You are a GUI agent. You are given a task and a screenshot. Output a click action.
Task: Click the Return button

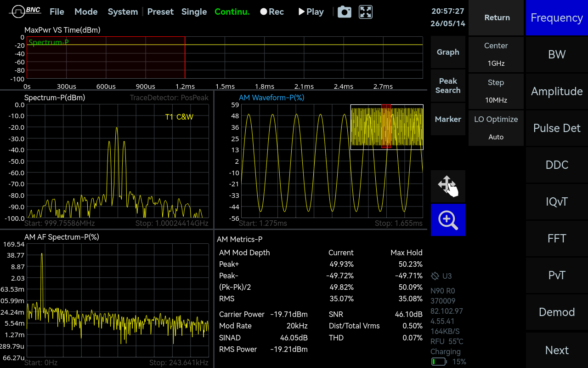[496, 17]
